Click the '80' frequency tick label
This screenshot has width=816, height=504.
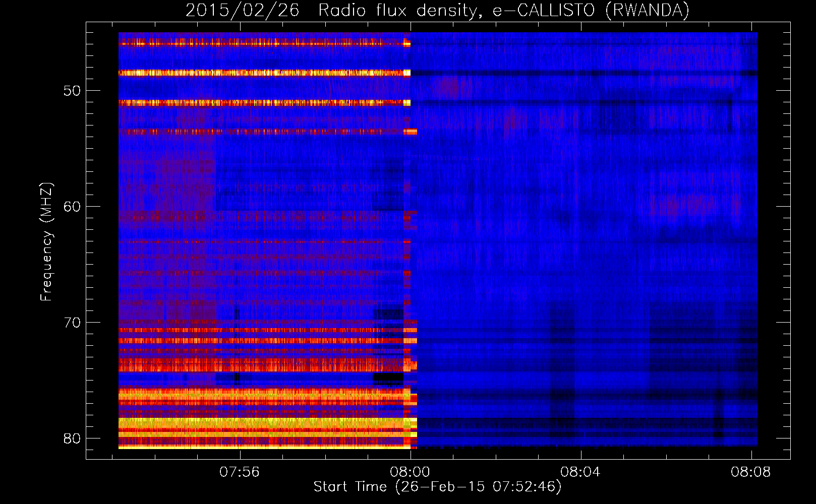click(72, 438)
